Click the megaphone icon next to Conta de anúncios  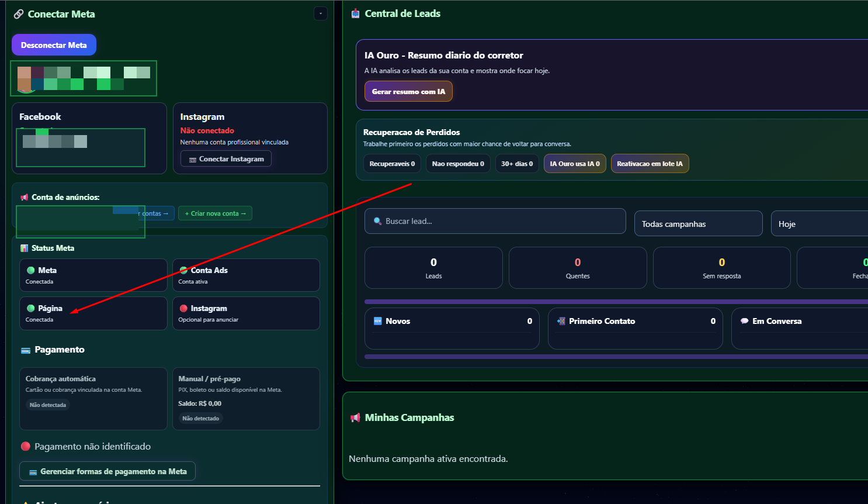(25, 198)
